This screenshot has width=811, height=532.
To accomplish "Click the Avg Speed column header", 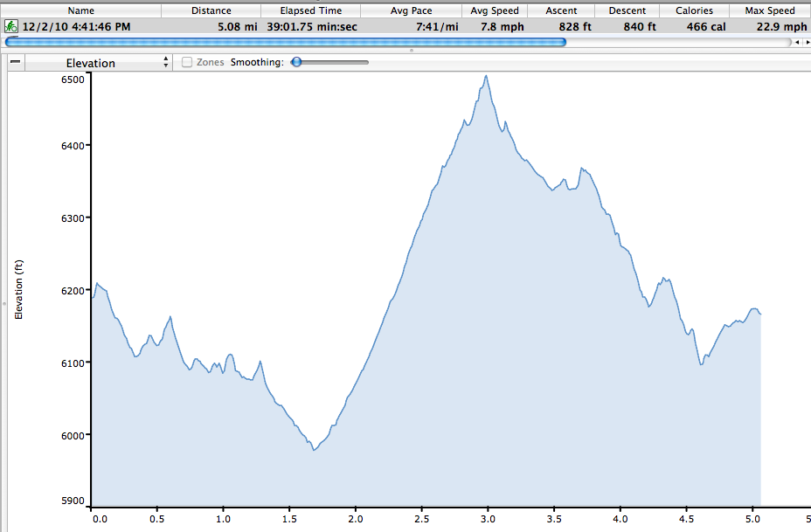I will [x=494, y=10].
